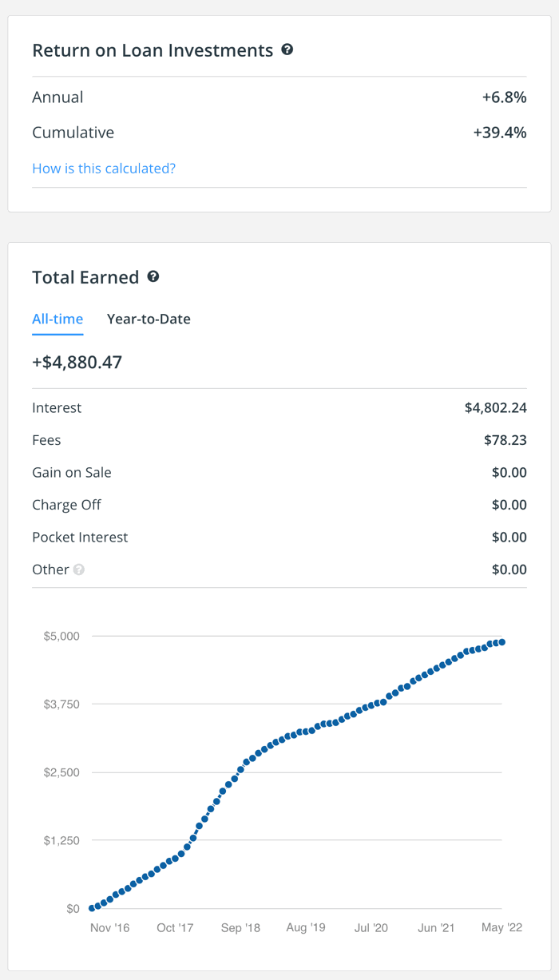The height and width of the screenshot is (980, 559).
Task: Open the "How is this calculated?" link
Action: point(104,169)
